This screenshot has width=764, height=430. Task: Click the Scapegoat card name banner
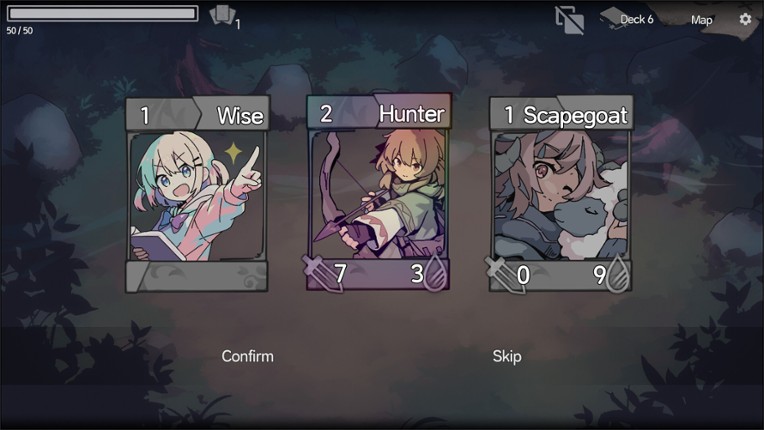click(575, 115)
